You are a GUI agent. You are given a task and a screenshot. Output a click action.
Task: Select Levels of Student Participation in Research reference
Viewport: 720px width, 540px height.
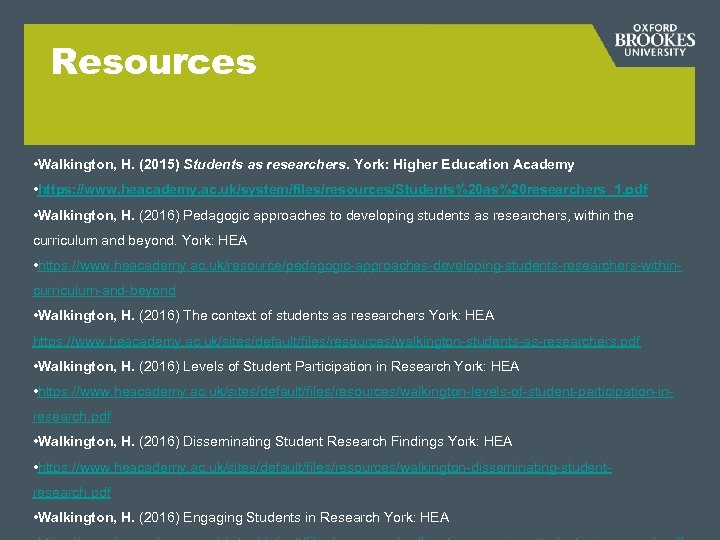click(x=276, y=366)
